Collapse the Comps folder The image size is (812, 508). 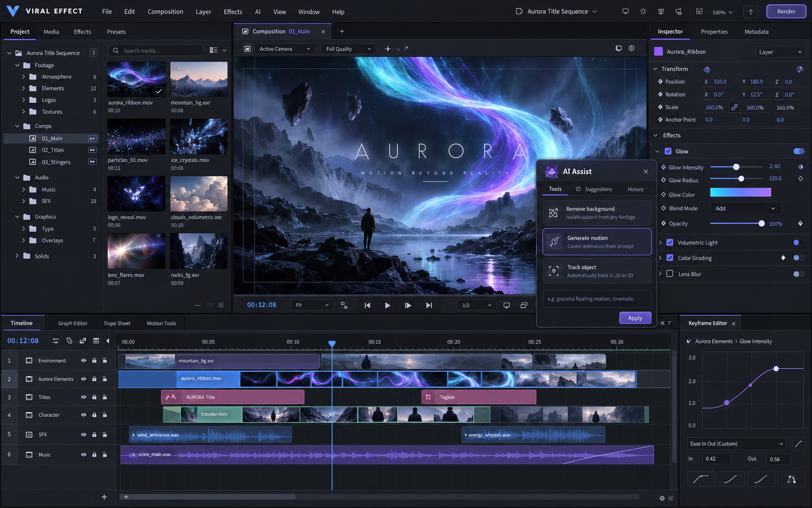tap(17, 126)
